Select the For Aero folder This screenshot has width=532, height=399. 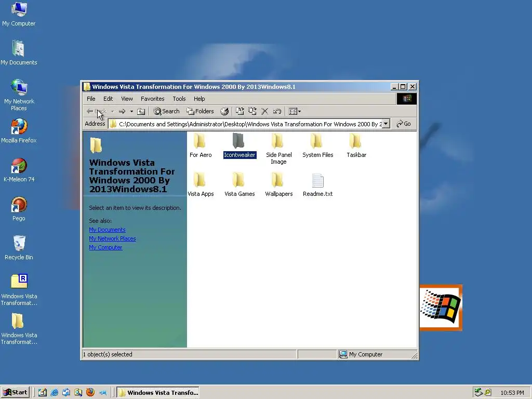200,145
